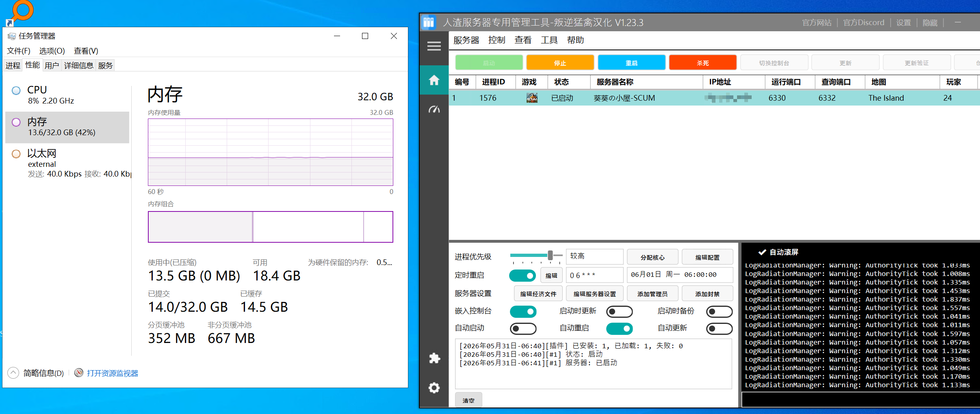This screenshot has height=414, width=980.
Task: Click the Task Manager title bar icon
Action: tap(11, 36)
